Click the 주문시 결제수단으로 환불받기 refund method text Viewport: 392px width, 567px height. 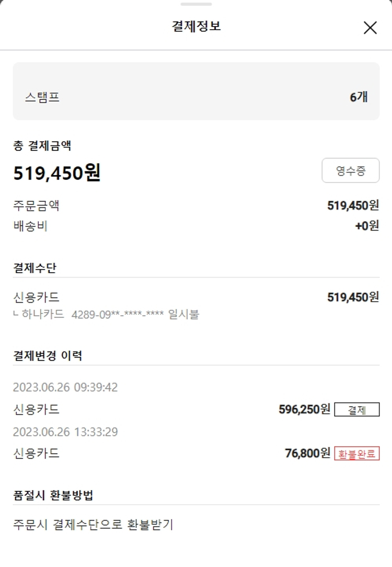[x=93, y=524]
